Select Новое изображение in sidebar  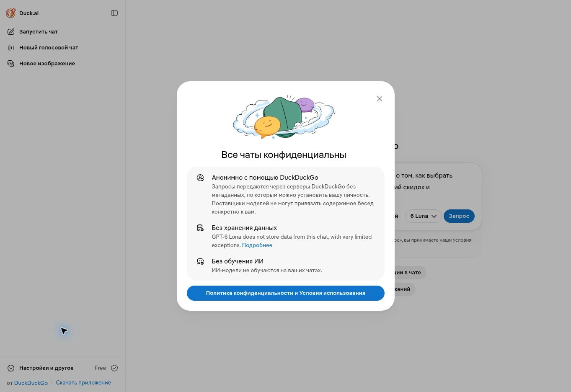pos(47,63)
